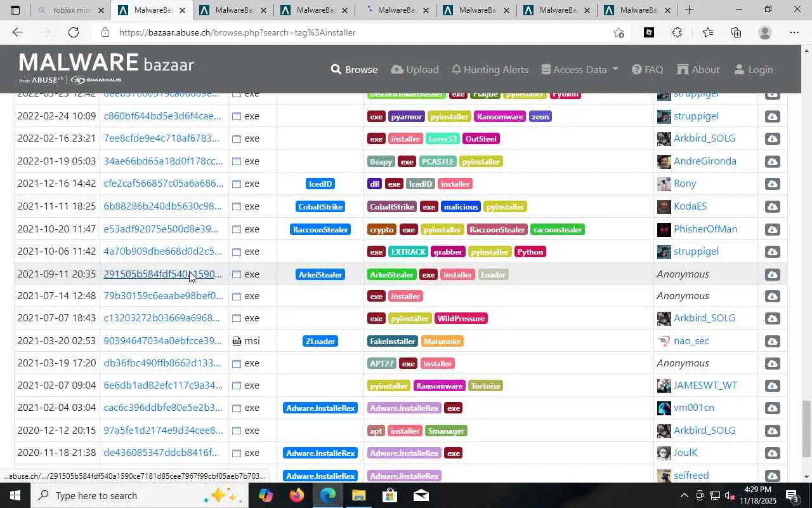Open the Tab actions menu
The width and height of the screenshot is (812, 508).
tap(15, 10)
